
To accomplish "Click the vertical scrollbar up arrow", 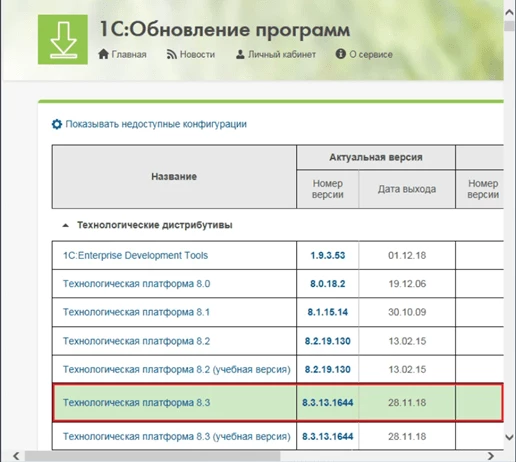I will pos(509,12).
